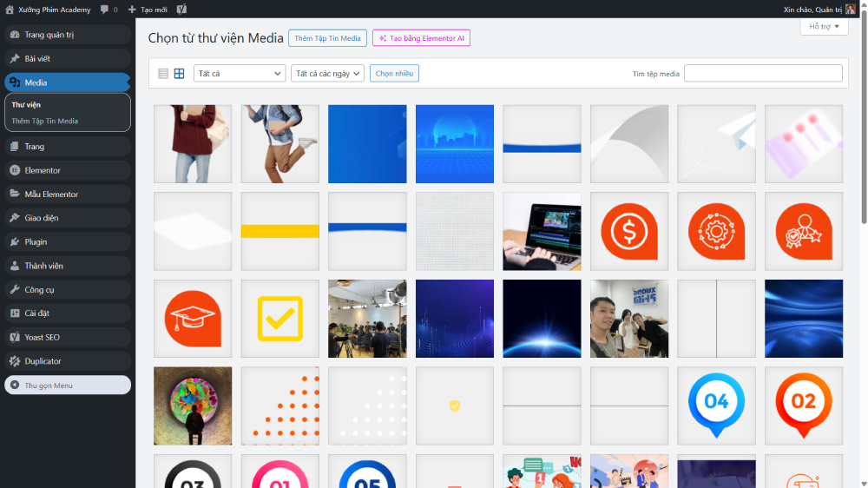The width and height of the screenshot is (868, 488).
Task: Select the blue 05 badge thumbnail
Action: pos(367,472)
